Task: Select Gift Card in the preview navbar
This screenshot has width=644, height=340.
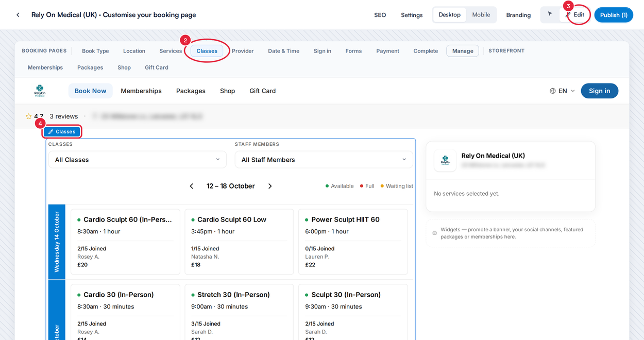Action: tap(263, 91)
